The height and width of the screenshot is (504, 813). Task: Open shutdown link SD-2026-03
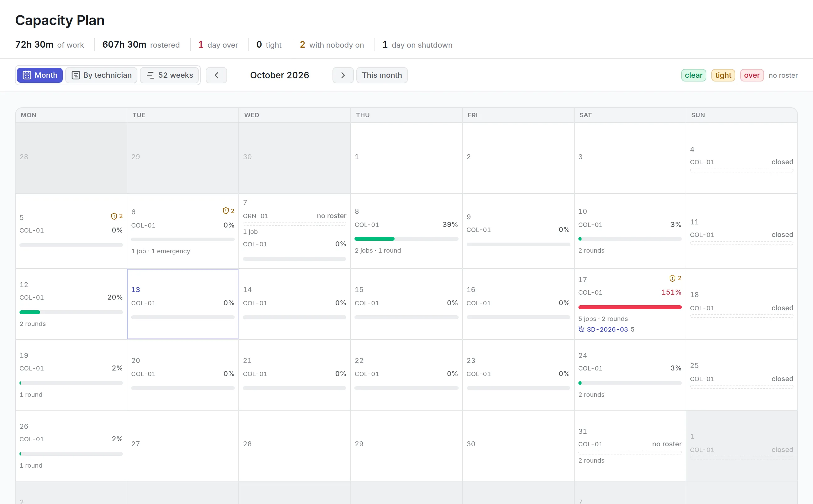[607, 329]
